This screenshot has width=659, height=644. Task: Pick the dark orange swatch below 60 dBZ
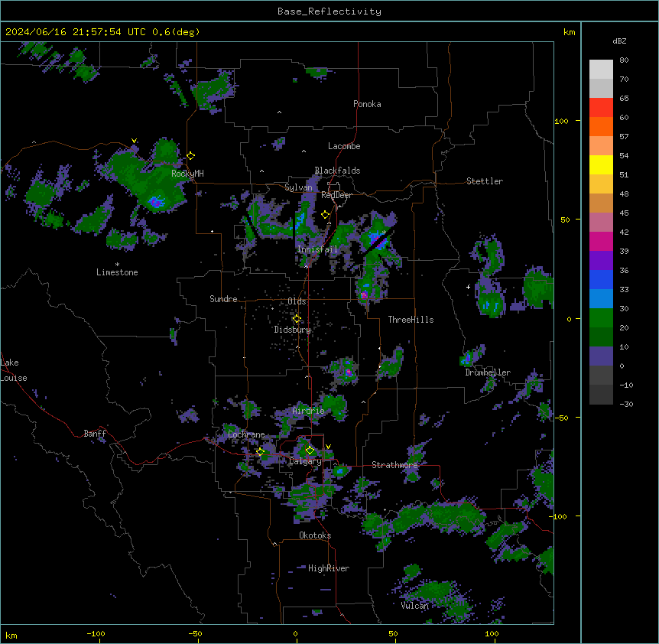[x=601, y=127]
